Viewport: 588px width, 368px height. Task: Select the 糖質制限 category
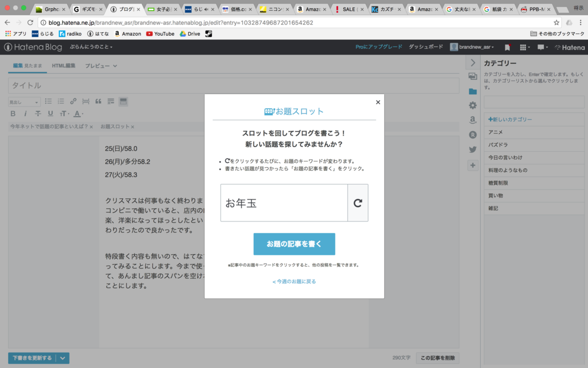(534, 183)
